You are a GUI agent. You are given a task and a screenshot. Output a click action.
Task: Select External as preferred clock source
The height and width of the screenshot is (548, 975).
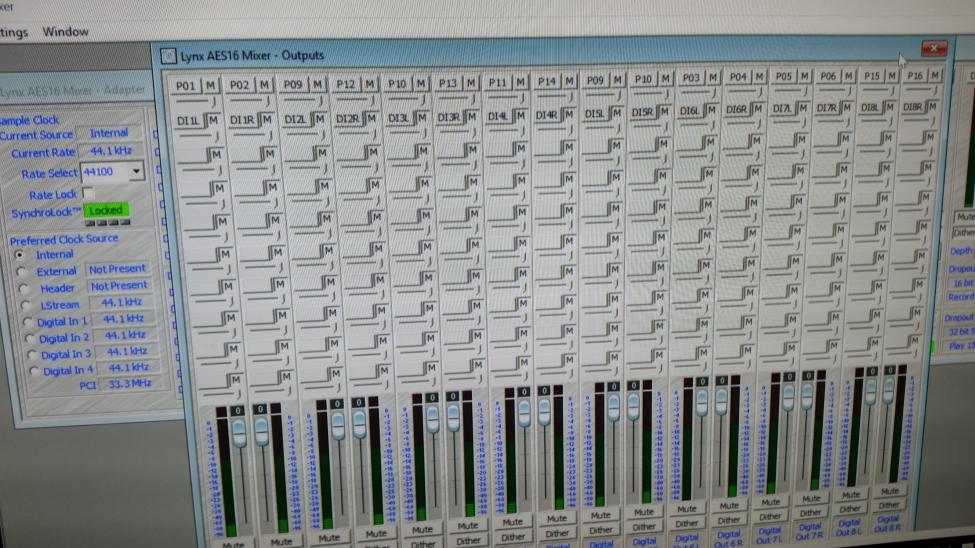(22, 272)
